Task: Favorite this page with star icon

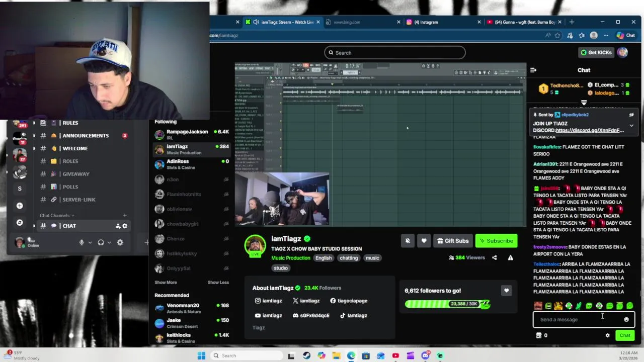Action: pyautogui.click(x=557, y=35)
